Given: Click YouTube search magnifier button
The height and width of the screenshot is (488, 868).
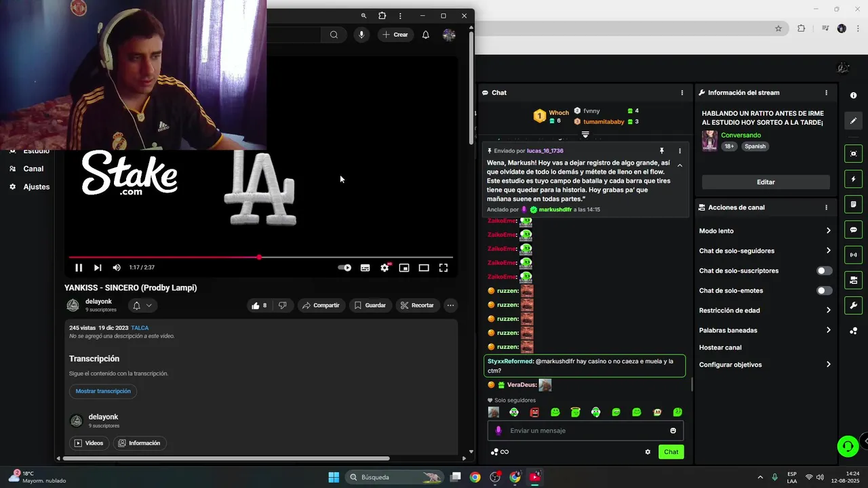Looking at the screenshot, I should pyautogui.click(x=334, y=35).
